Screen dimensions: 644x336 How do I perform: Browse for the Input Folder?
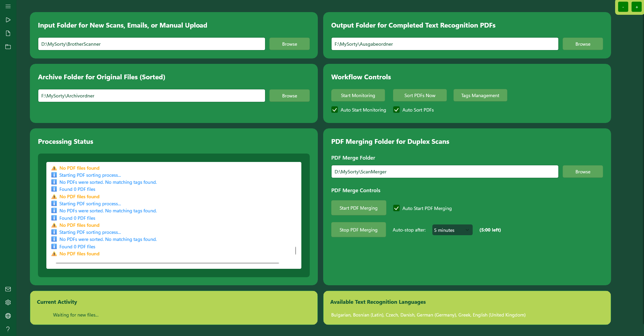coord(289,44)
